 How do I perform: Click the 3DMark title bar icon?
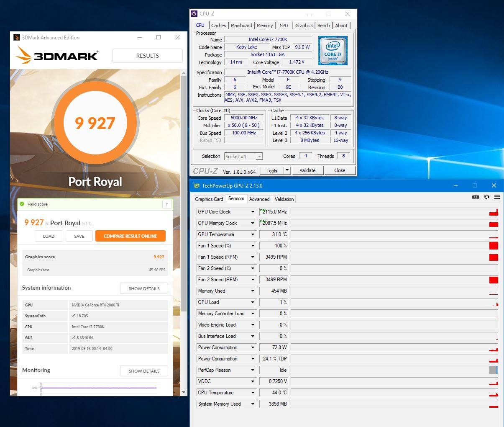click(x=17, y=37)
